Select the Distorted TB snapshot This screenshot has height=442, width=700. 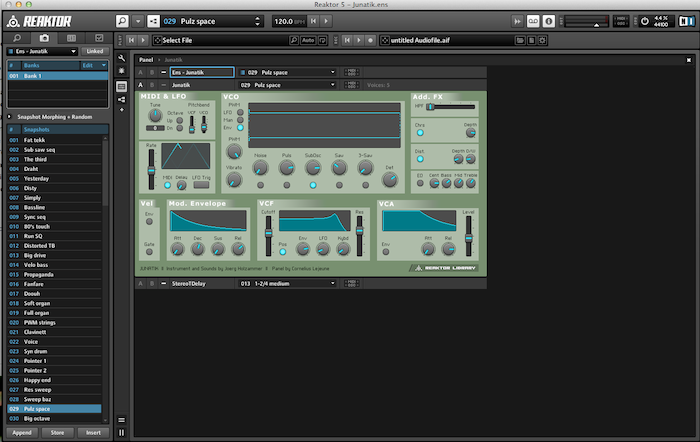54,246
